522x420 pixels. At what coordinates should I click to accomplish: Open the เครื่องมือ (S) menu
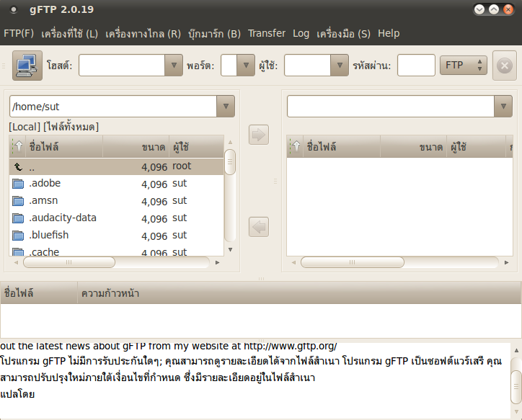(x=343, y=34)
